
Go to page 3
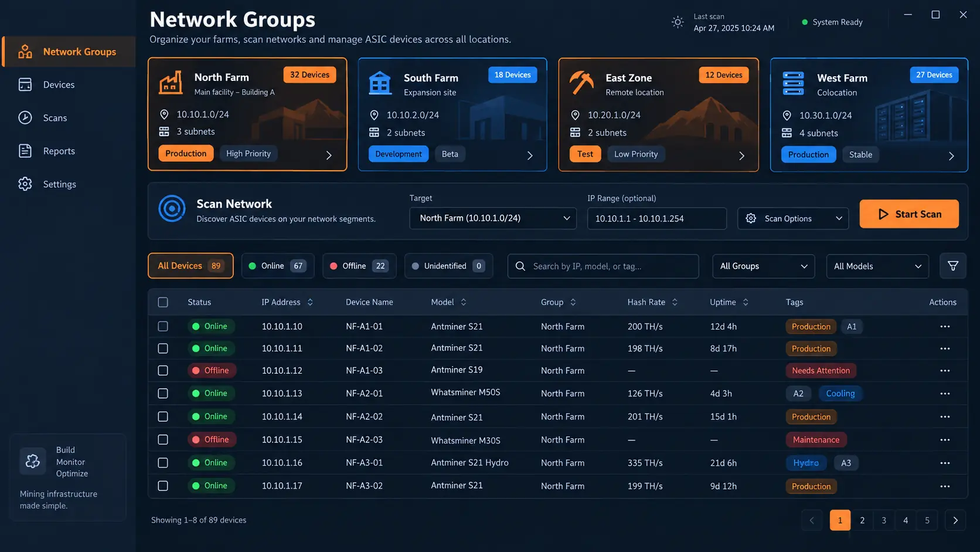tap(884, 520)
